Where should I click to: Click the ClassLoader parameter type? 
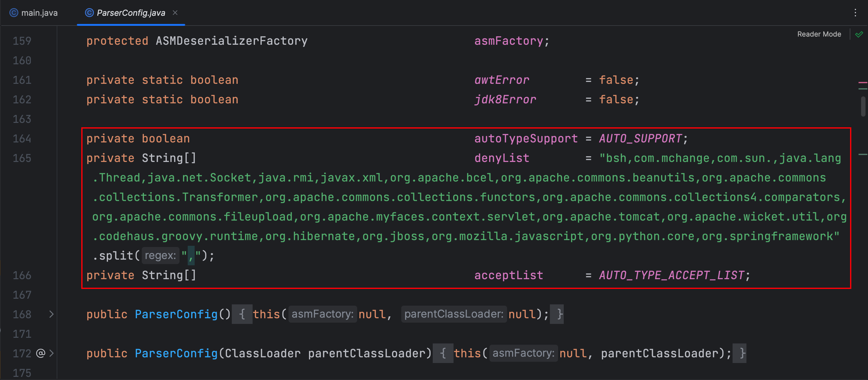(x=262, y=353)
